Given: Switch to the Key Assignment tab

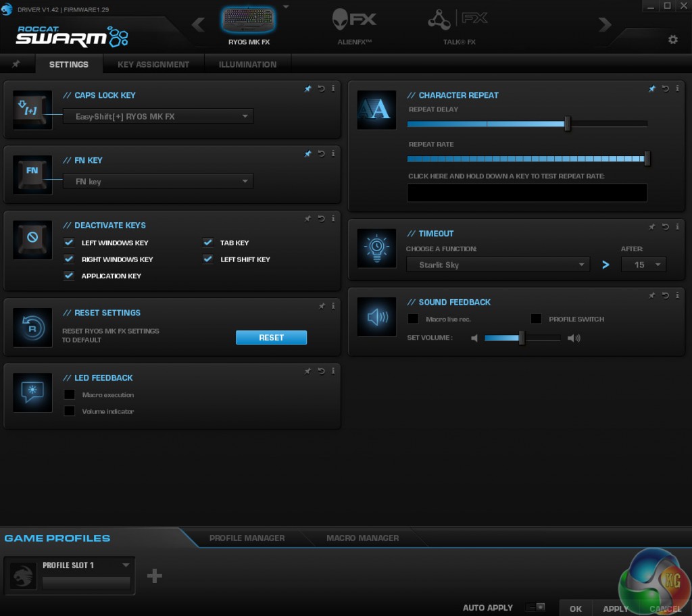Looking at the screenshot, I should pyautogui.click(x=153, y=64).
